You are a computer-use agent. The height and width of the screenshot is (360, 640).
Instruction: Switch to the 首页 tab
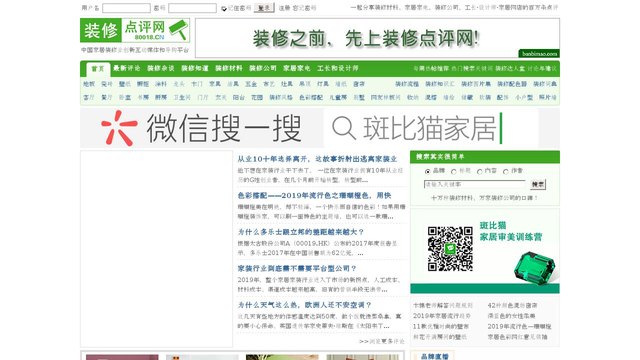(98, 69)
